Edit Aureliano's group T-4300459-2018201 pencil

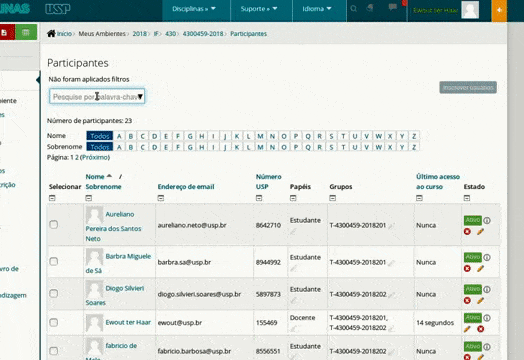(391, 226)
